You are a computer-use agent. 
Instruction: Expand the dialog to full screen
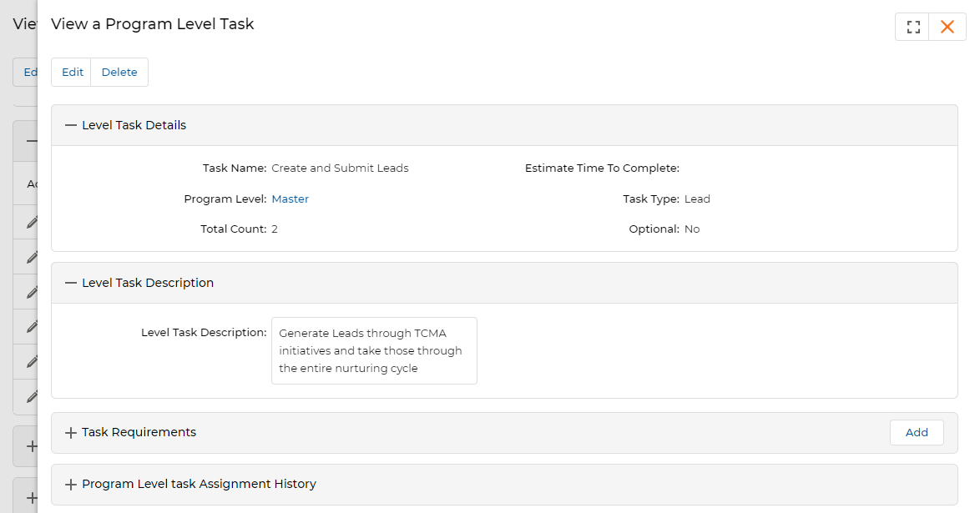click(912, 27)
